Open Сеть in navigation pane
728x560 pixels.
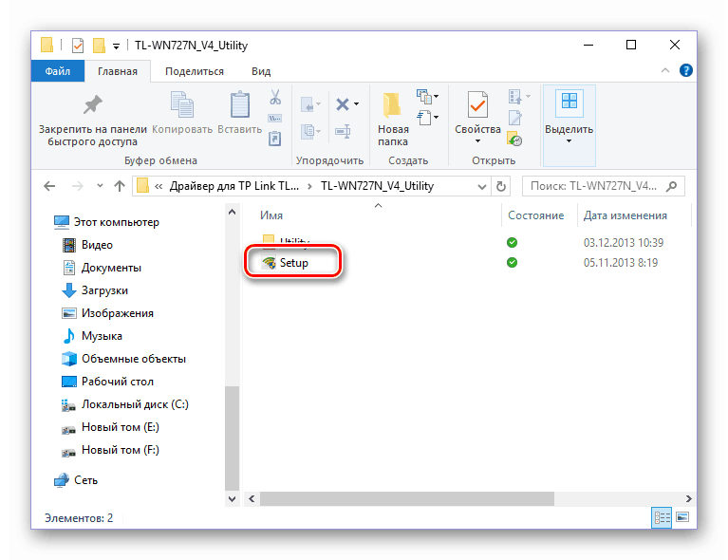point(75,480)
